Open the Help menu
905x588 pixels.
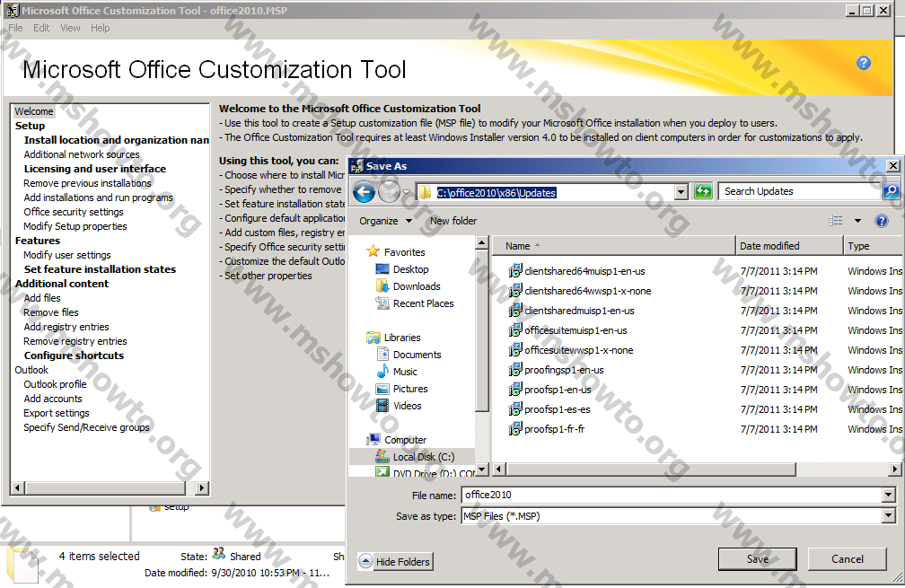click(100, 28)
